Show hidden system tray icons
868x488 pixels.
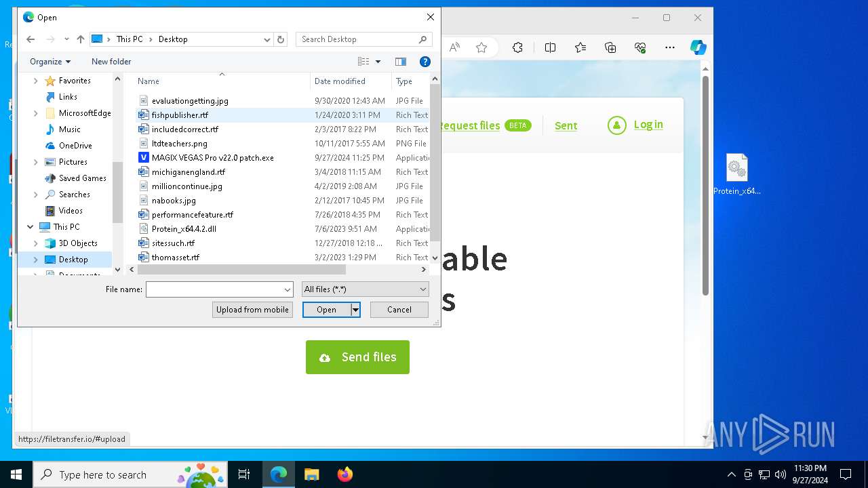(731, 474)
